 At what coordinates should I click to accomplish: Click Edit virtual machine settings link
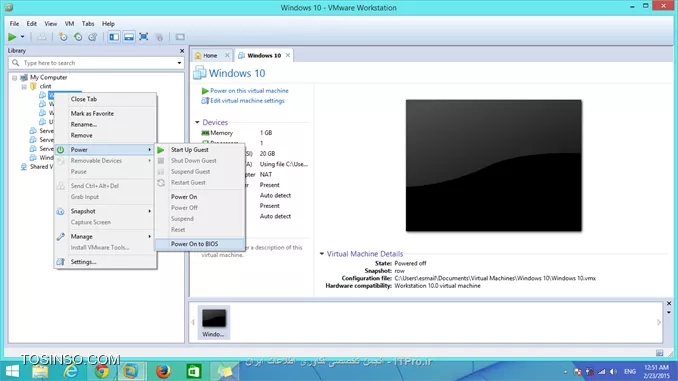247,101
